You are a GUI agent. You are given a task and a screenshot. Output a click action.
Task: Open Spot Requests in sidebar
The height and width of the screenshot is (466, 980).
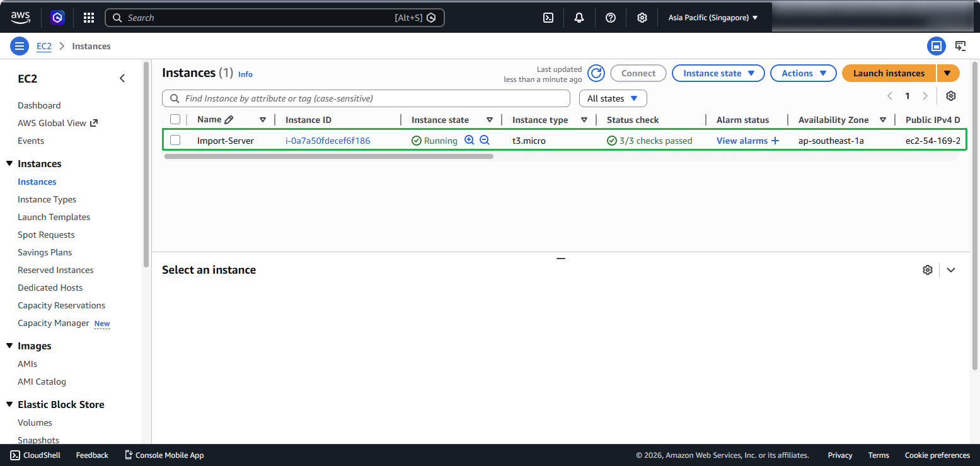46,235
